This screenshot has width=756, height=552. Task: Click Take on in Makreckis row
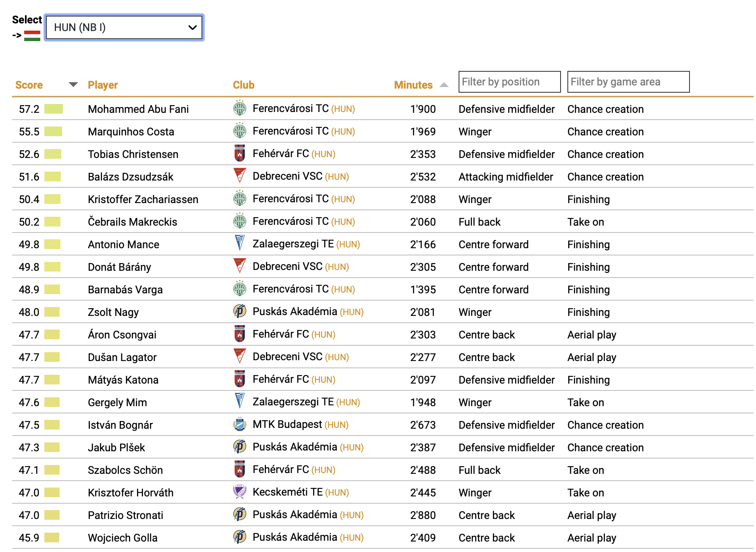coord(586,222)
